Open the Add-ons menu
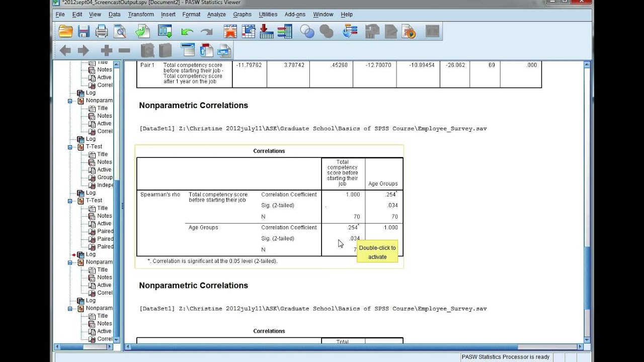Image resolution: width=644 pixels, height=362 pixels. point(295,15)
